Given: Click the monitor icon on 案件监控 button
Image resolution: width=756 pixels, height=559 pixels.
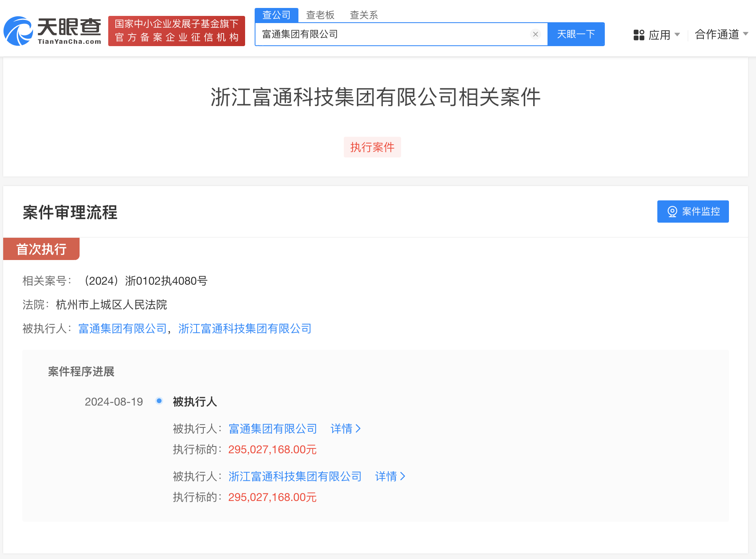Looking at the screenshot, I should coord(672,212).
